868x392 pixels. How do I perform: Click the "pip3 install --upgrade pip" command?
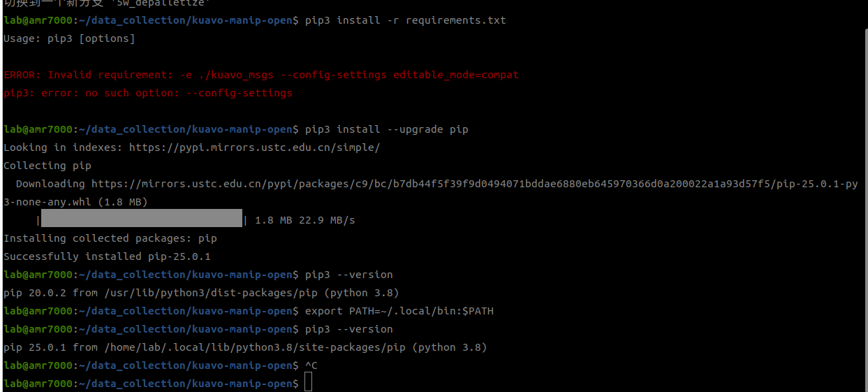pyautogui.click(x=387, y=129)
